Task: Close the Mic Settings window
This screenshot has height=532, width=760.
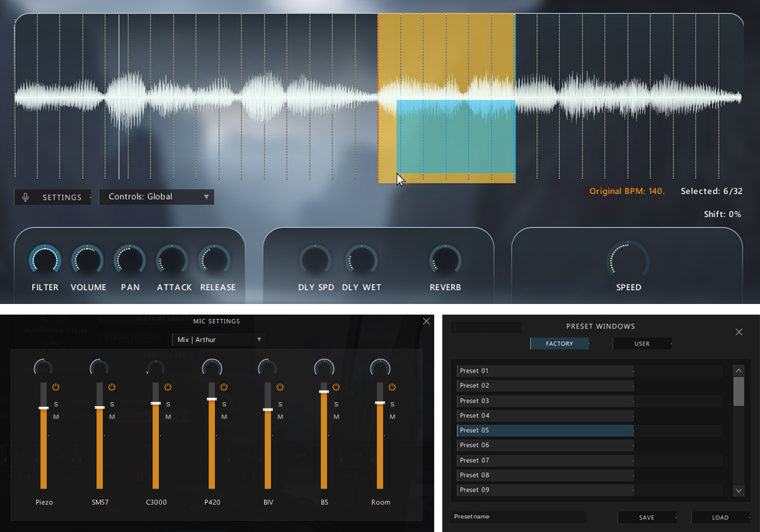Action: click(426, 321)
